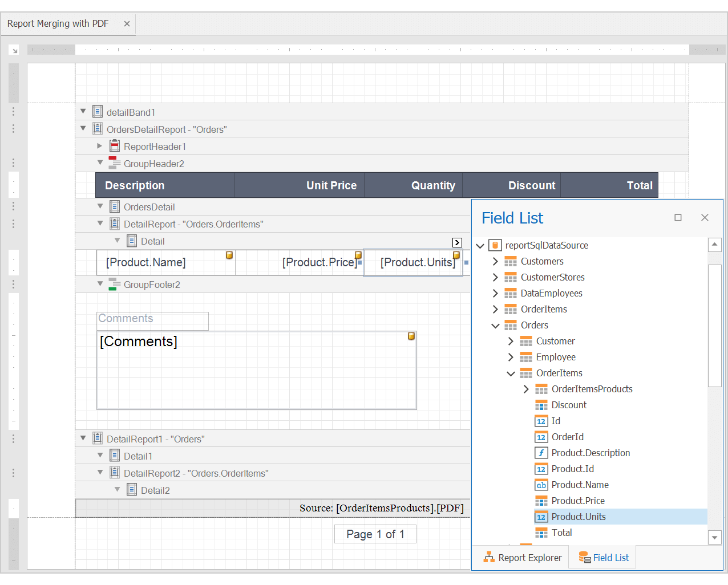Click the table icon next to Customers
The image size is (728, 585).
tap(510, 261)
